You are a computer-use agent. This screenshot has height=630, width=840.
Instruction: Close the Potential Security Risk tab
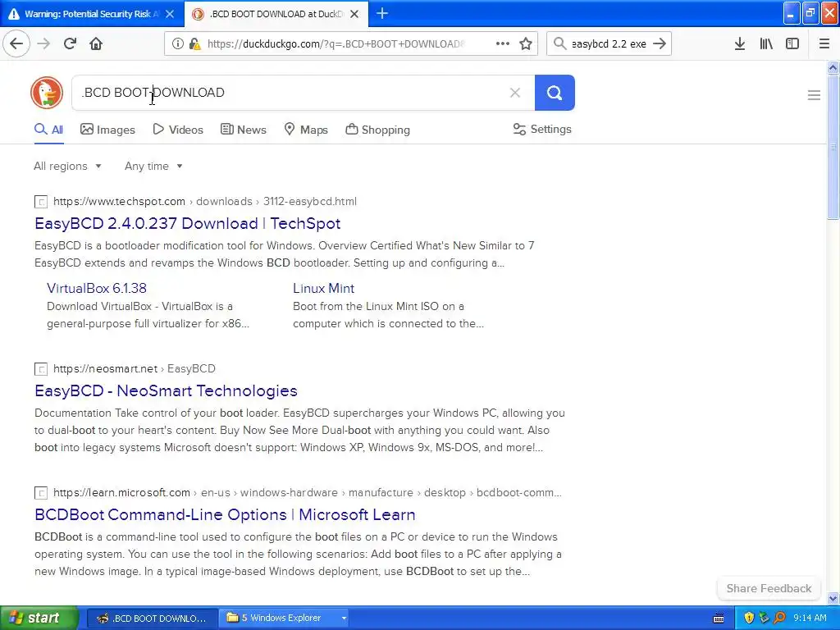pos(170,14)
